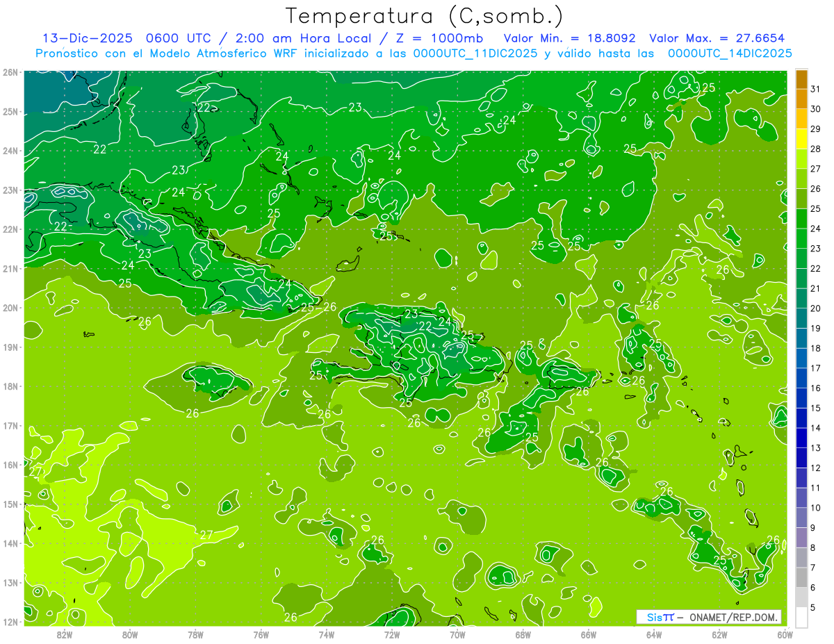Click the "70W" longitude axis label

coord(457,634)
